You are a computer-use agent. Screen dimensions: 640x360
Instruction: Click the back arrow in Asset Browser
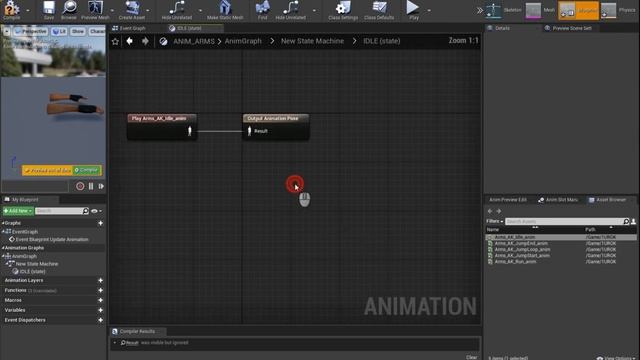pyautogui.click(x=490, y=211)
